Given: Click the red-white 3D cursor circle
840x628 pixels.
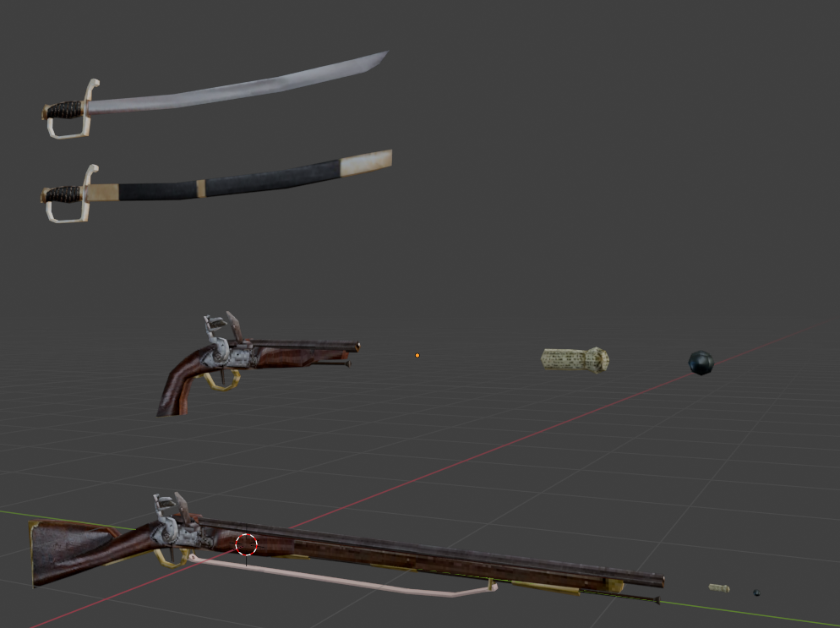Looking at the screenshot, I should point(247,544).
